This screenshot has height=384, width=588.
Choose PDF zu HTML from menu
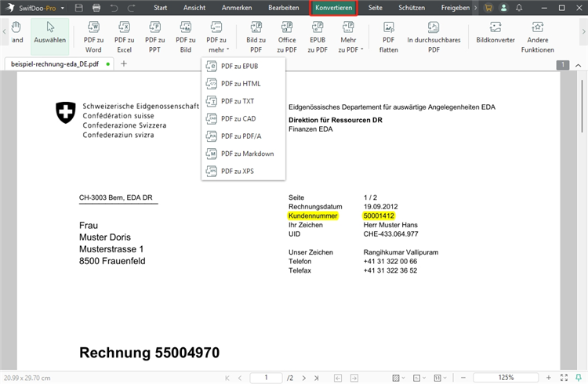[x=243, y=84]
